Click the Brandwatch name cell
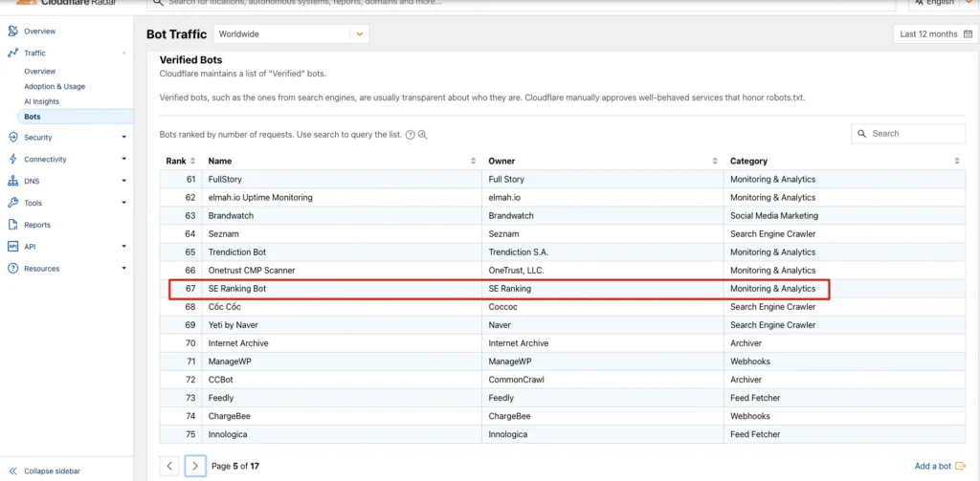The image size is (980, 481). pyautogui.click(x=231, y=215)
